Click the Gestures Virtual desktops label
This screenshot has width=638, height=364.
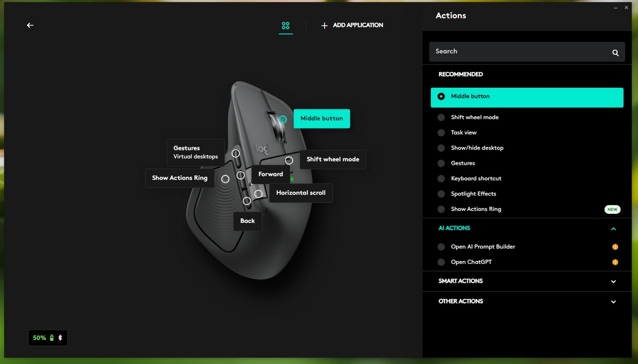(x=195, y=152)
